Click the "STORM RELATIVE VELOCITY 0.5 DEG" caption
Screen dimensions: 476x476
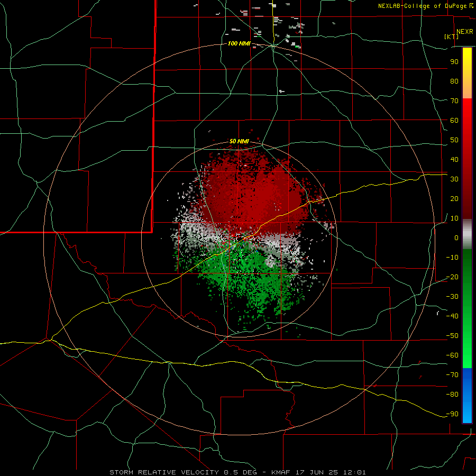183,472
